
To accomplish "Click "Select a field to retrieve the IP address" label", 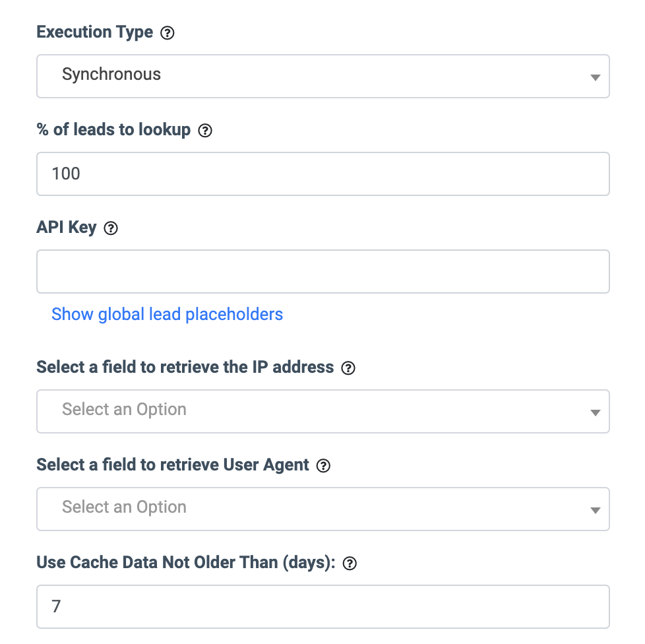I will point(185,368).
